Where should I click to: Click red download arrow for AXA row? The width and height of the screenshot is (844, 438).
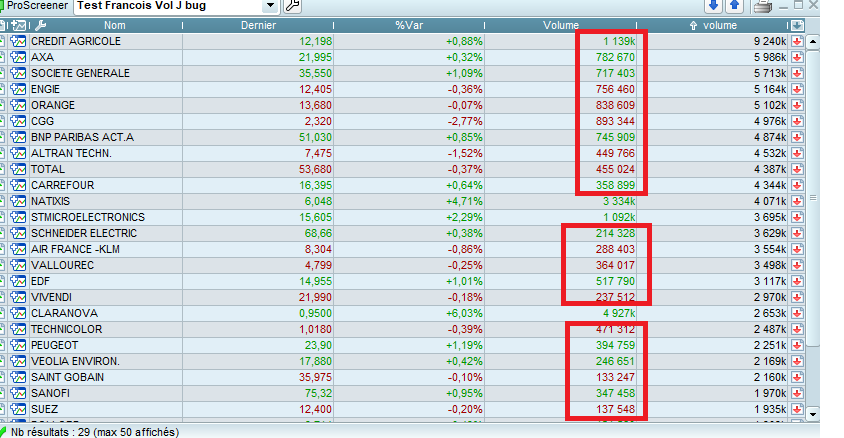click(797, 57)
